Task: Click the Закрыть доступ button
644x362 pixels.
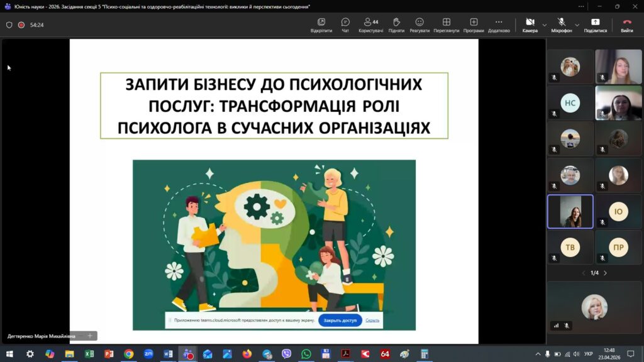Action: (340, 320)
